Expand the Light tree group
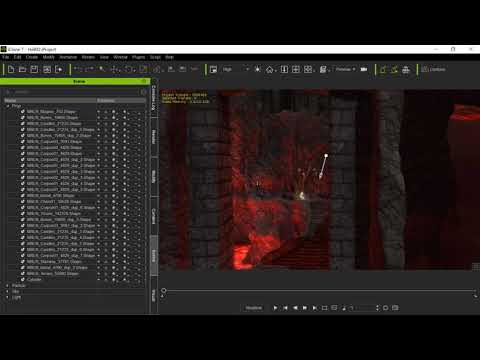 [x=7, y=298]
